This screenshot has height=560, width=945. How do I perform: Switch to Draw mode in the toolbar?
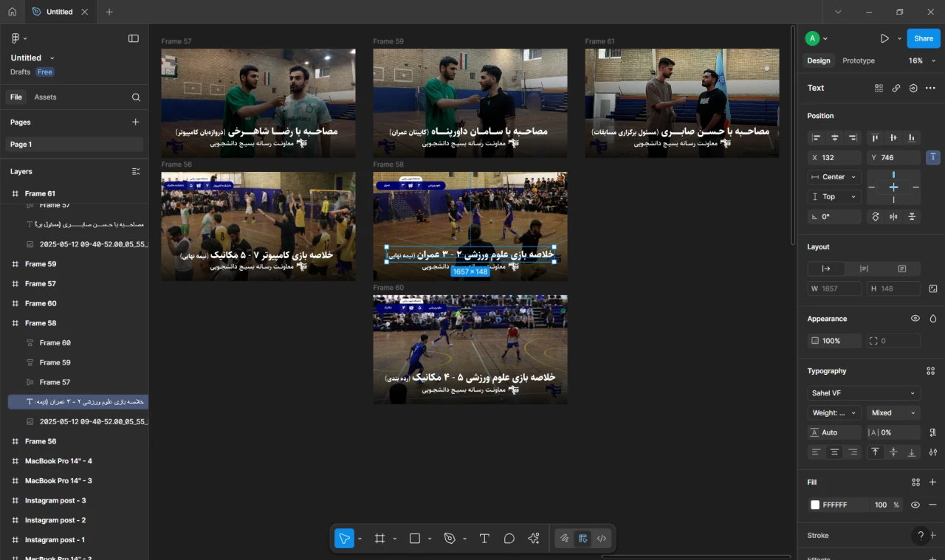click(x=565, y=539)
